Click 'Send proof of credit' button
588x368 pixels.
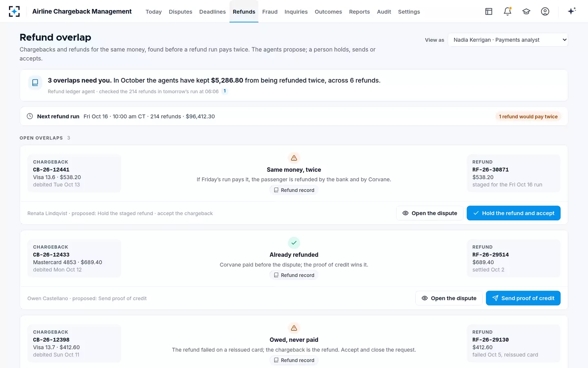[x=523, y=298]
